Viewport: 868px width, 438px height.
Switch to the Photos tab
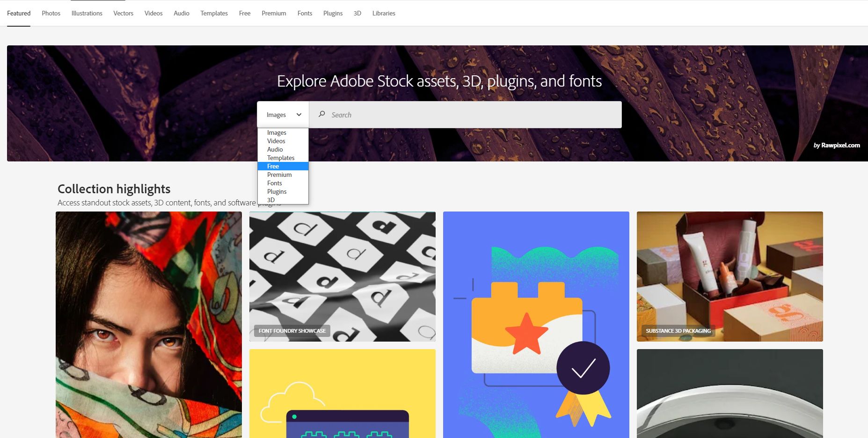click(x=51, y=13)
